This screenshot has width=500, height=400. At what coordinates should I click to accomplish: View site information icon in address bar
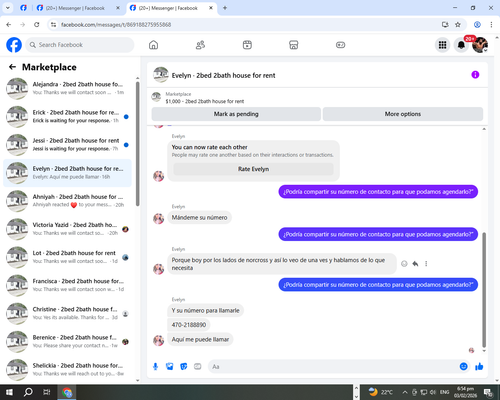[53, 24]
